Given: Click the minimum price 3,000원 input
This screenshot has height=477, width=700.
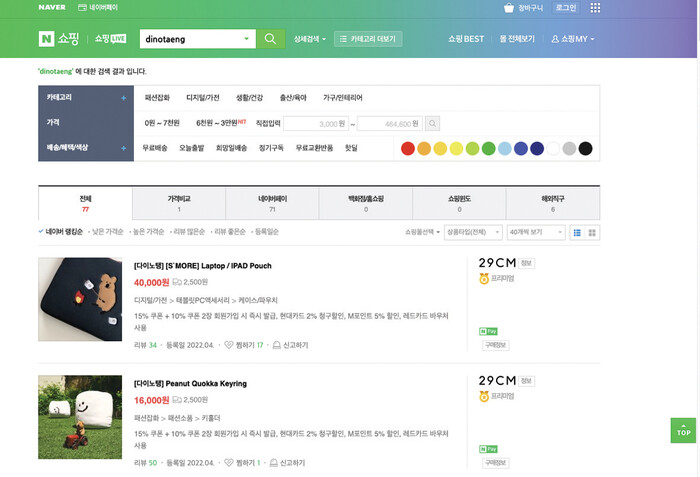Looking at the screenshot, I should (x=316, y=124).
